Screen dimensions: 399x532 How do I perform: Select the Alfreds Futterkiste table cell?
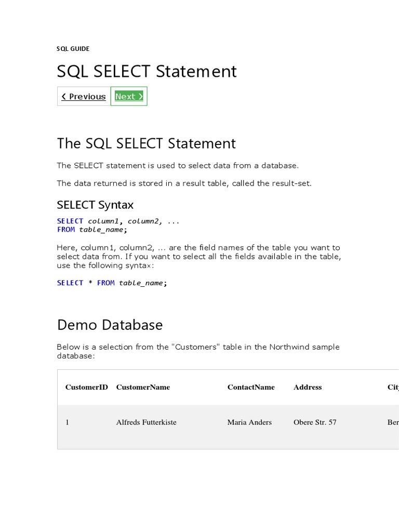(146, 422)
